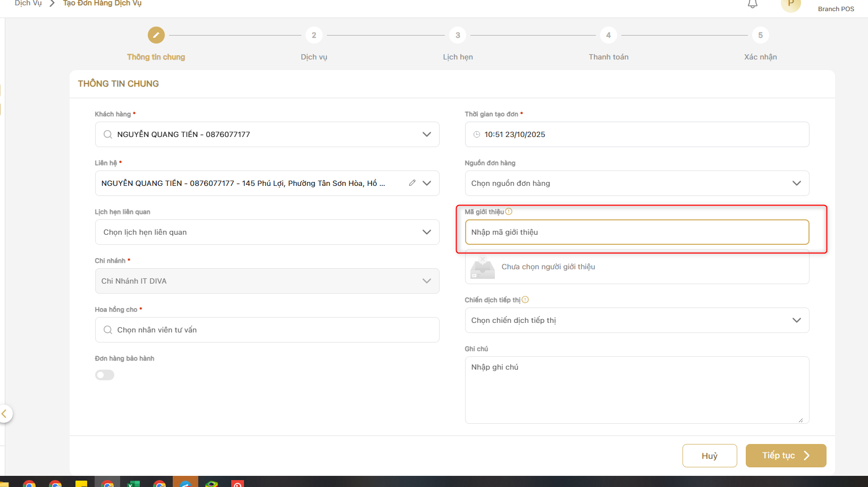Click the Ghi chú text area

[636, 390]
